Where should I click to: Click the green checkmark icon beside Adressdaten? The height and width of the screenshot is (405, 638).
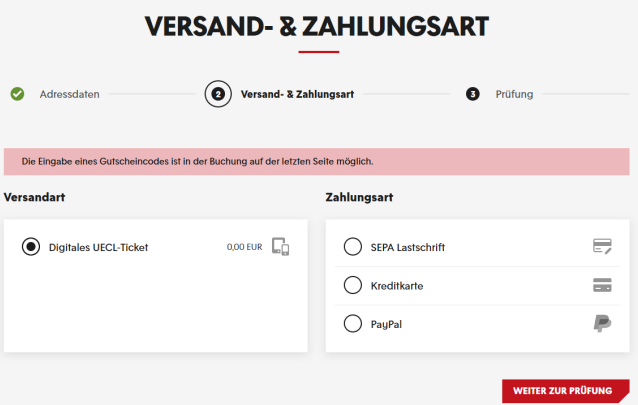(17, 94)
